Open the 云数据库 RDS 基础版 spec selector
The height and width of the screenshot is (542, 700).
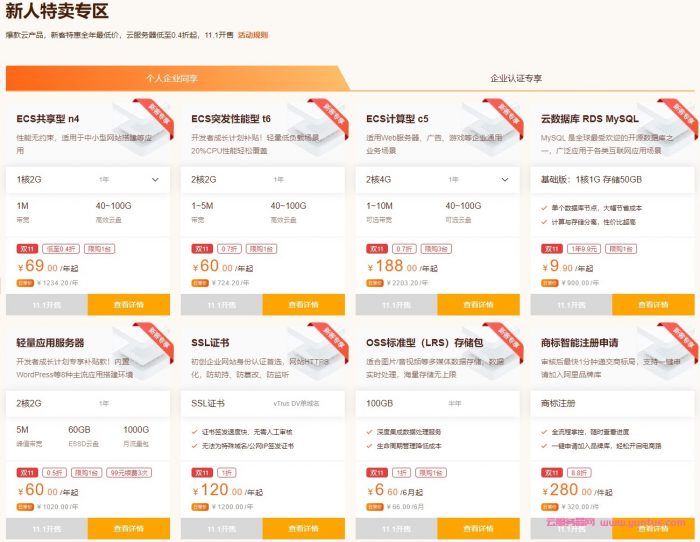(x=612, y=179)
